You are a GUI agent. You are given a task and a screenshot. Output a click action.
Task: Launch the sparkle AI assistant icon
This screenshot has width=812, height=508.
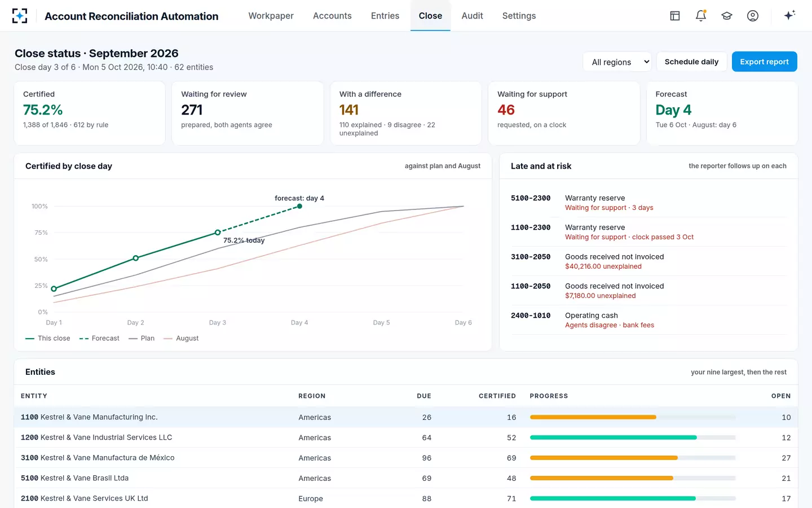pyautogui.click(x=789, y=15)
